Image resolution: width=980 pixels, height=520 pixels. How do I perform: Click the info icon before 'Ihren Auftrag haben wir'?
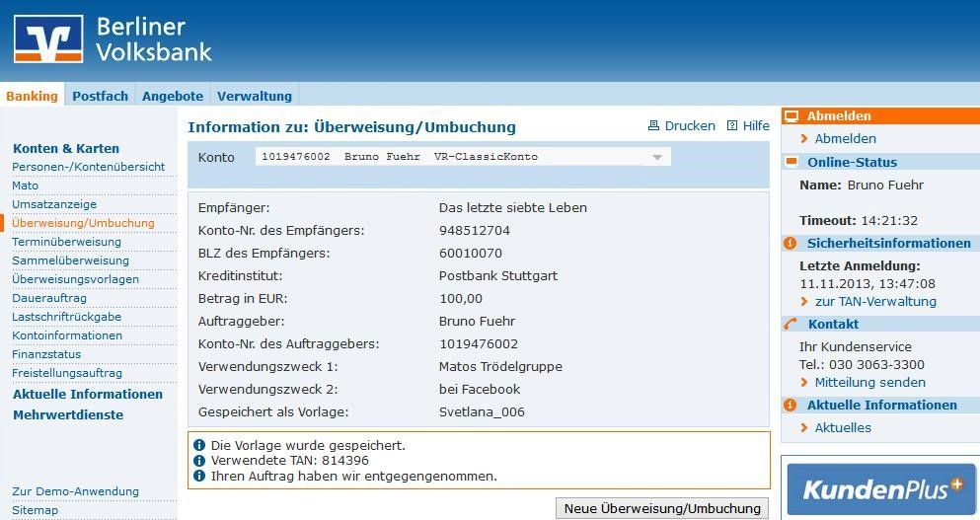pos(199,477)
